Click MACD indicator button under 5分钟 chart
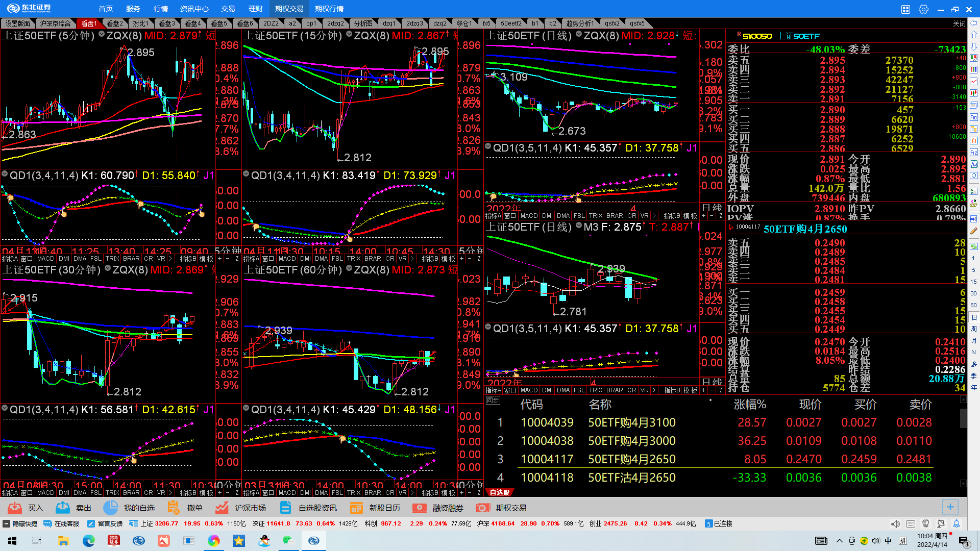The width and height of the screenshot is (980, 551). click(x=45, y=259)
